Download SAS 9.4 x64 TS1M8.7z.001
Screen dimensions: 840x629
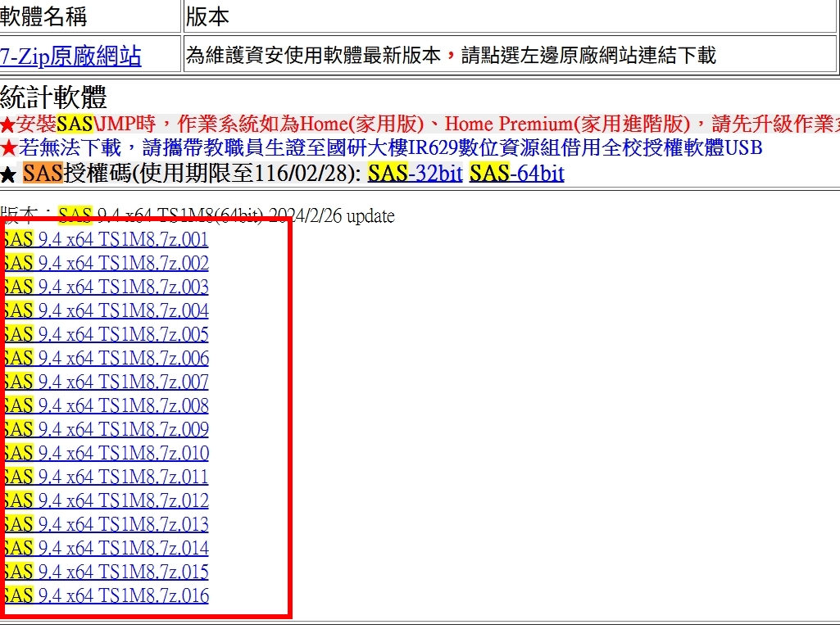pyautogui.click(x=107, y=239)
